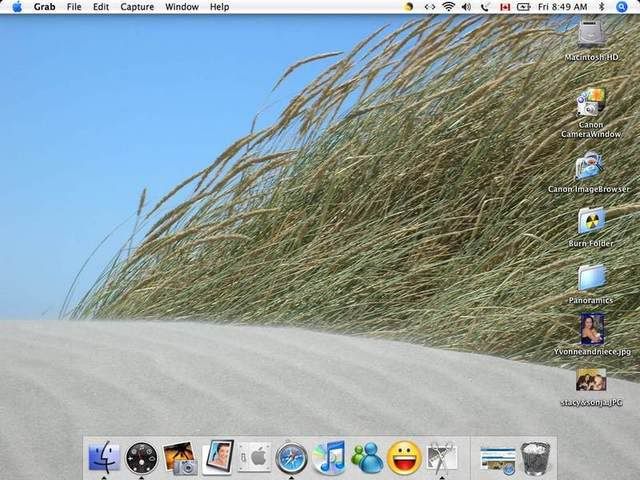640x480 pixels.
Task: Open System Preferences from the dock
Action: [x=254, y=457]
